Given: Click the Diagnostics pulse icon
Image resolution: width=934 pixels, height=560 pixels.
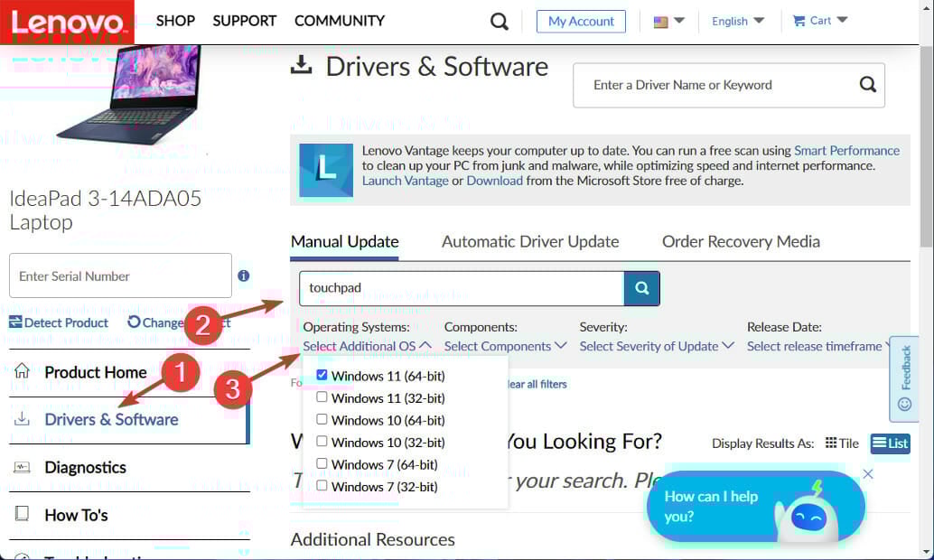Looking at the screenshot, I should point(22,467).
